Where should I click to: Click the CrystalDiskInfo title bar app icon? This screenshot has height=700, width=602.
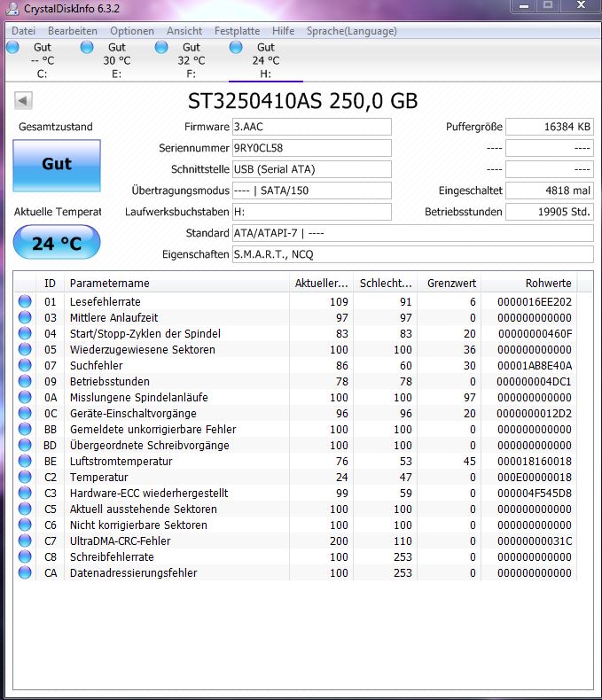12,8
